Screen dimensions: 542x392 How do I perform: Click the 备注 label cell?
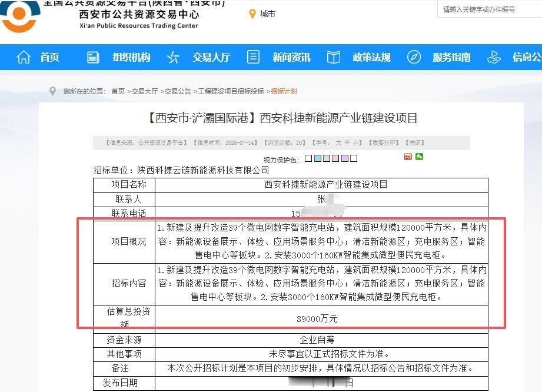[x=124, y=368]
